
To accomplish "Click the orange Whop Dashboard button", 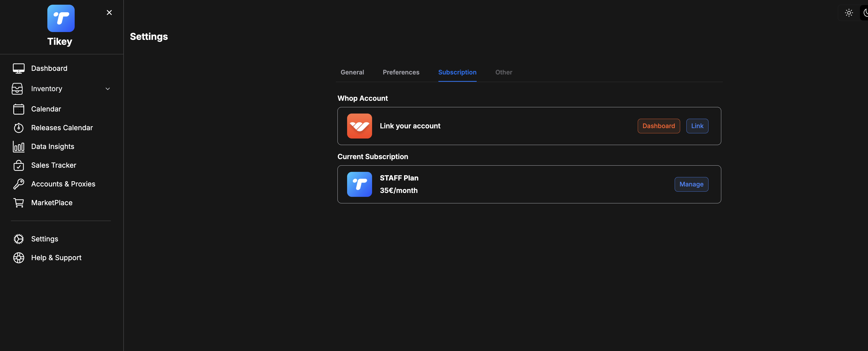I will (x=658, y=126).
